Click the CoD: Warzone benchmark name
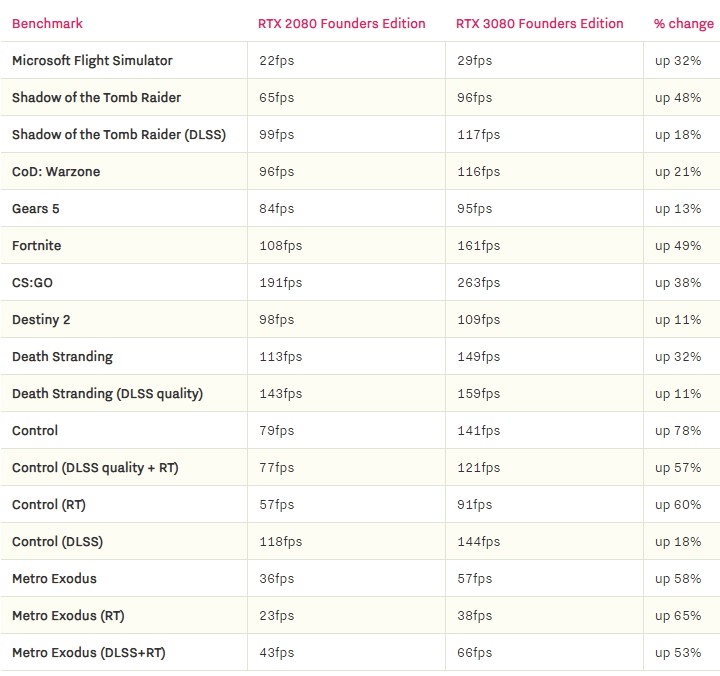The width and height of the screenshot is (720, 676). pyautogui.click(x=56, y=172)
